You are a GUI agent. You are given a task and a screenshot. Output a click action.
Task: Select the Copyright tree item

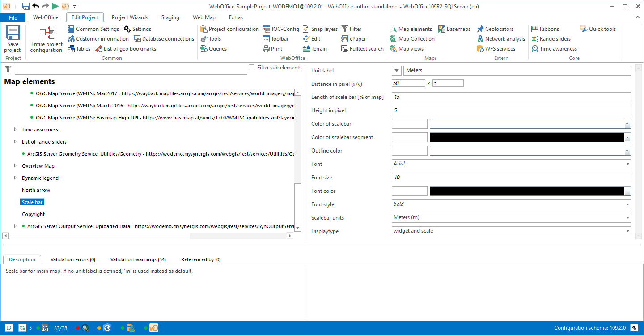click(x=33, y=214)
